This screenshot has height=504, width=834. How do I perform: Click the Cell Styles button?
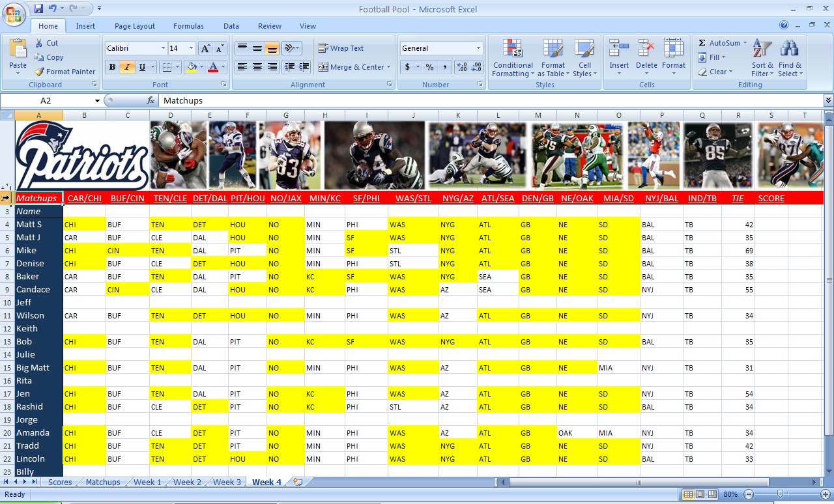coord(584,59)
